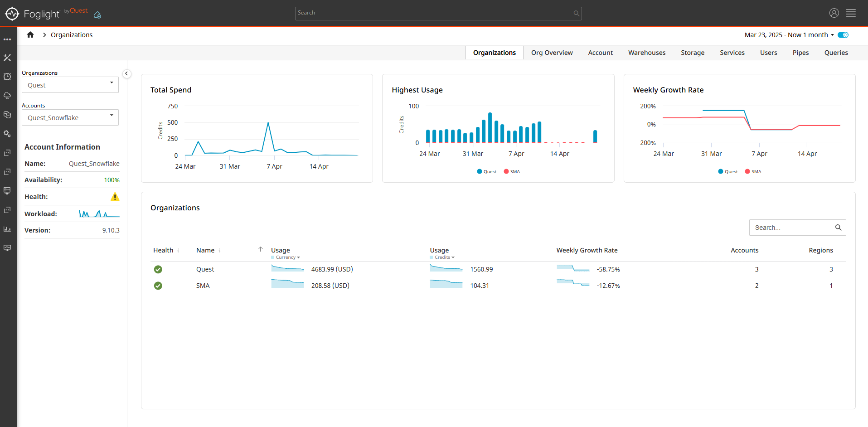868x427 pixels.
Task: Switch to the Warehouses tab
Action: pos(647,53)
